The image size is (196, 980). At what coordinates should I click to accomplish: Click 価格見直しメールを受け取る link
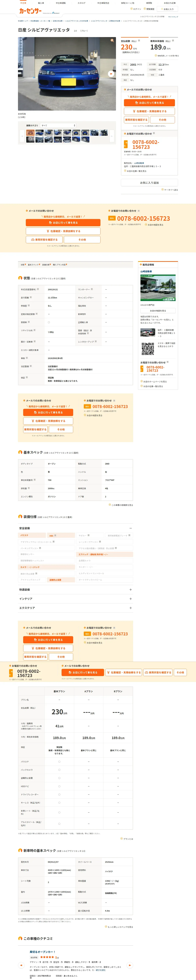click(167, 56)
